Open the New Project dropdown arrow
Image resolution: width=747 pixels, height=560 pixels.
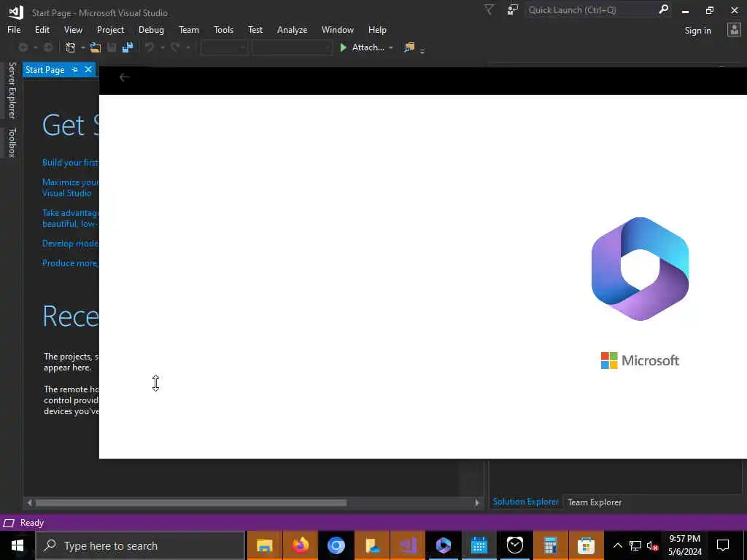tap(83, 47)
